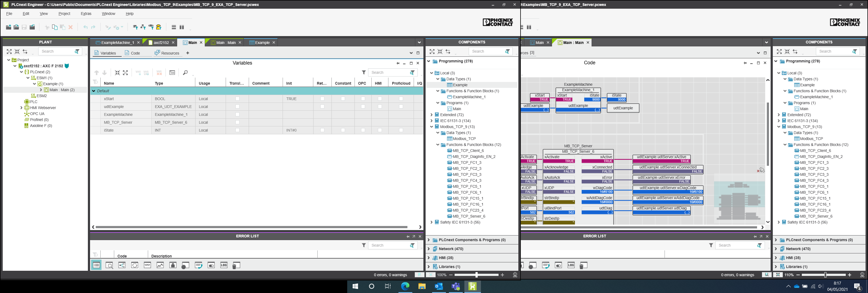
Task: Toggle the HMI checkbox for udtExample
Action: [379, 107]
